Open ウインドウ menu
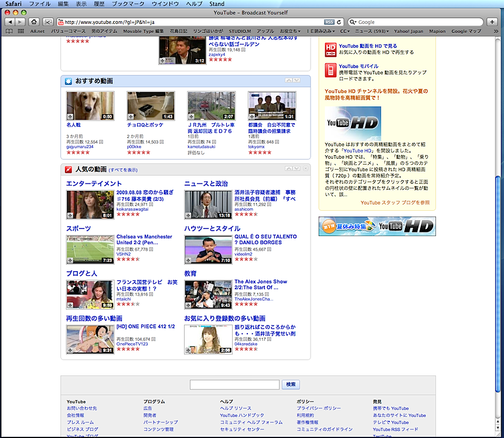Viewport: 504px width, 438px height. point(165,4)
